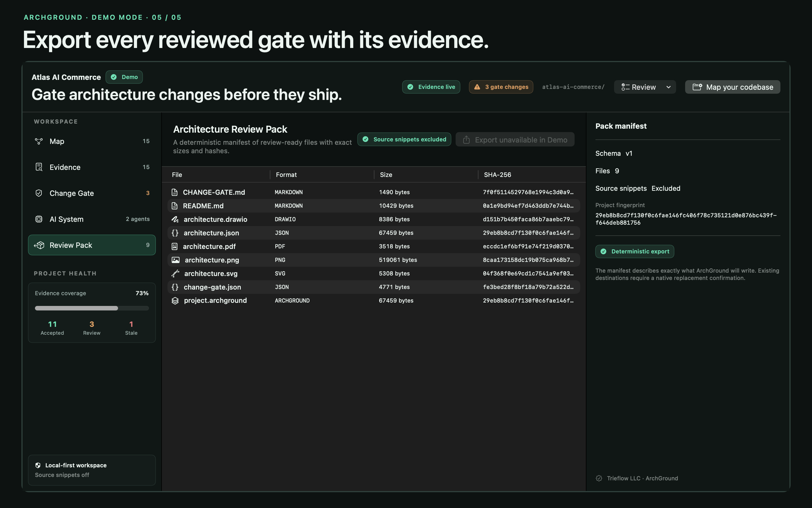Select the Review Pack section

tap(92, 245)
